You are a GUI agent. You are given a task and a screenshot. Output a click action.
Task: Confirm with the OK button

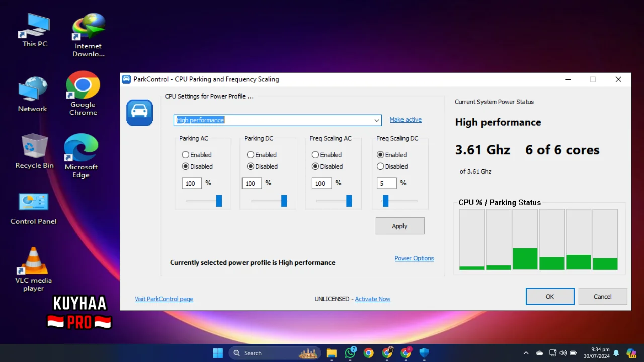(550, 297)
